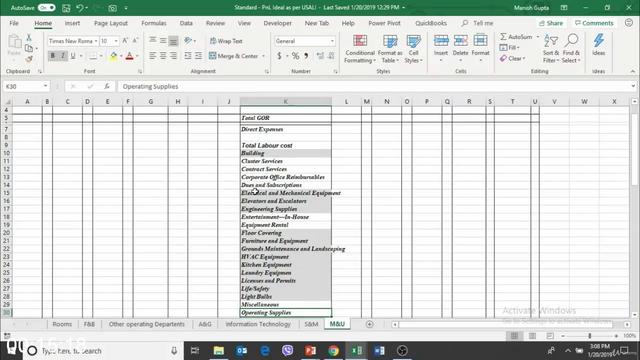
Task: Switch to Power Pivot tab
Action: tap(384, 23)
